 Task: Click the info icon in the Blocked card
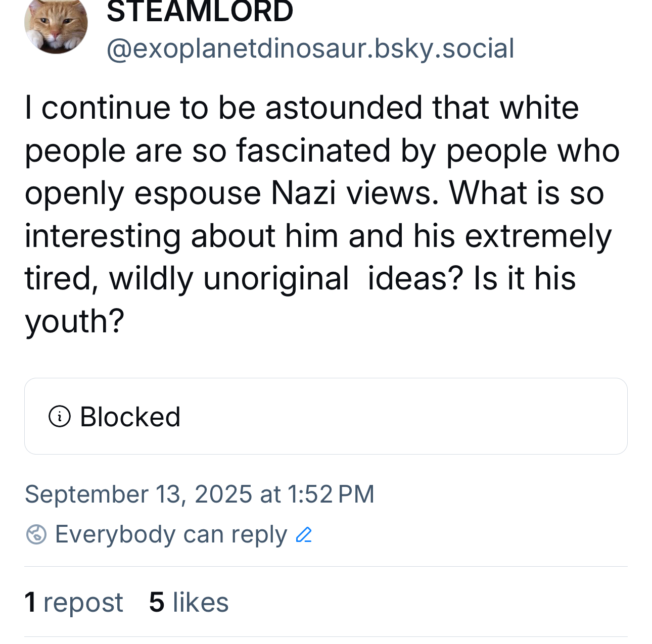(x=60, y=417)
